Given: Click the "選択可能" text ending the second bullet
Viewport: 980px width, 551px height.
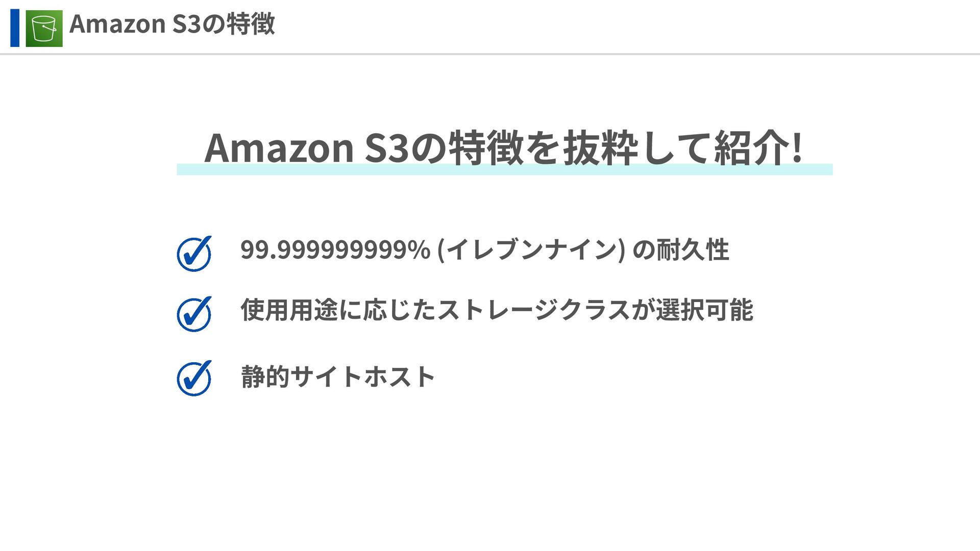Looking at the screenshot, I should pos(704,310).
